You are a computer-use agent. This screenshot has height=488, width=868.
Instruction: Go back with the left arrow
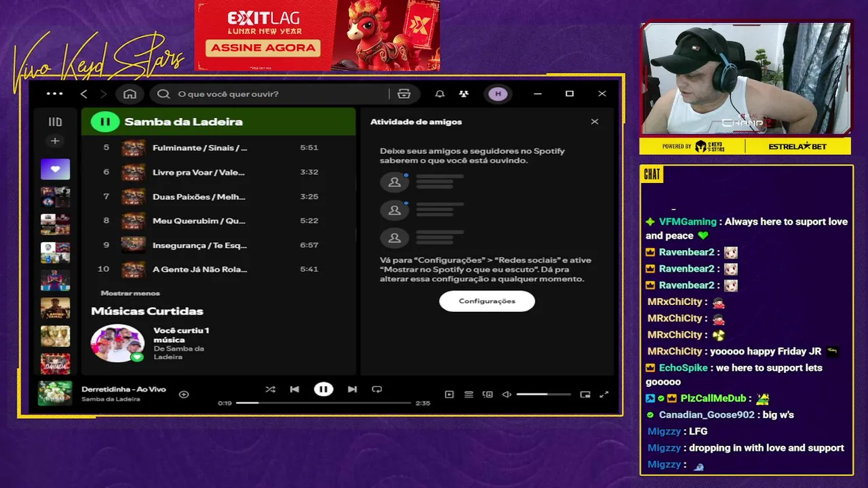pyautogui.click(x=84, y=94)
